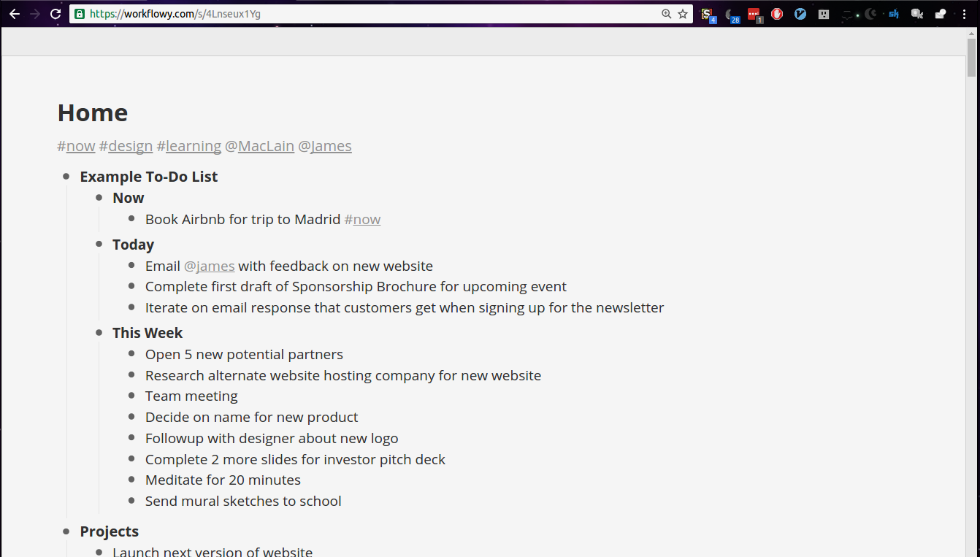Click the red stop-hand adblock extension icon
This screenshot has width=980, height=557.
[x=777, y=14]
